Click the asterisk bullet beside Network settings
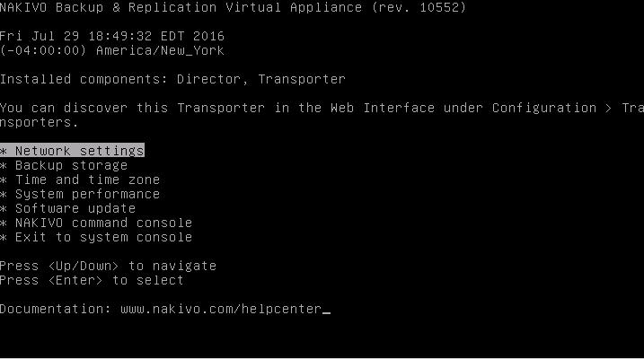This screenshot has width=644, height=359. tap(4, 151)
